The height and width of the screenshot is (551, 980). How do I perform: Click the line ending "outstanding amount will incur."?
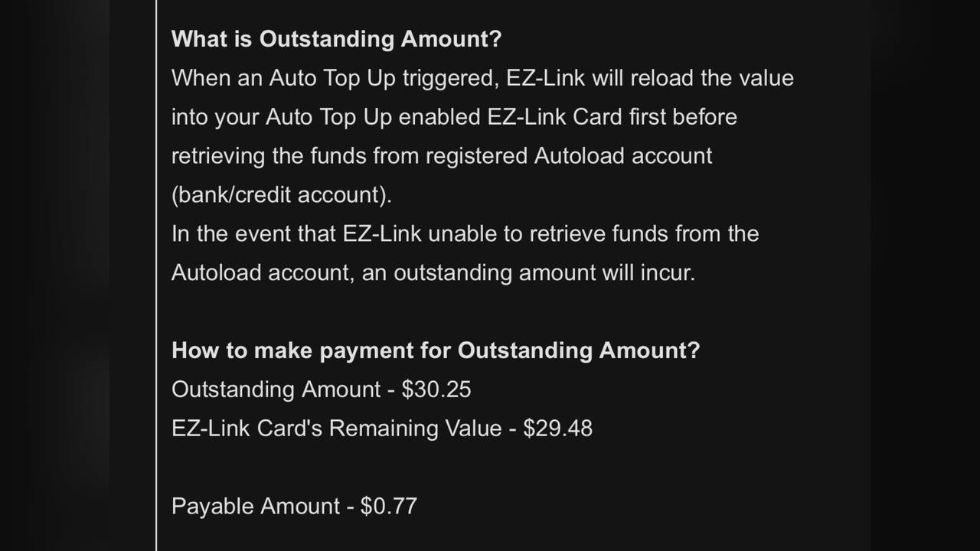(433, 272)
